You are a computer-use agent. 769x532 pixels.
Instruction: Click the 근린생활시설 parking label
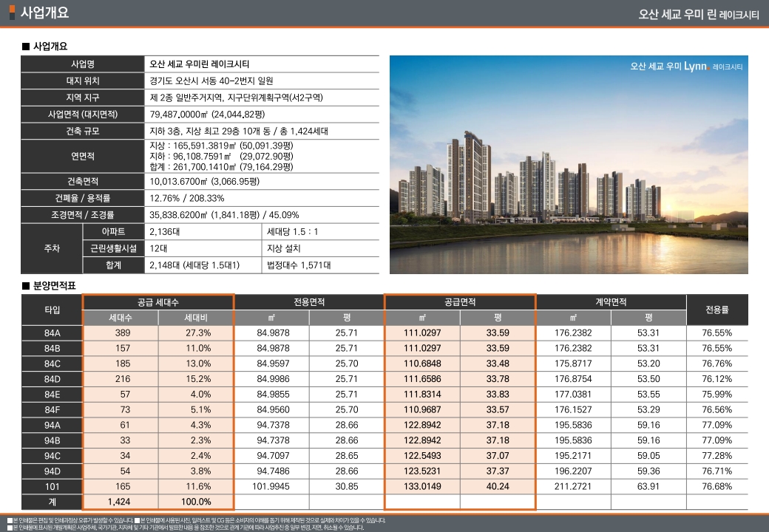(113, 248)
